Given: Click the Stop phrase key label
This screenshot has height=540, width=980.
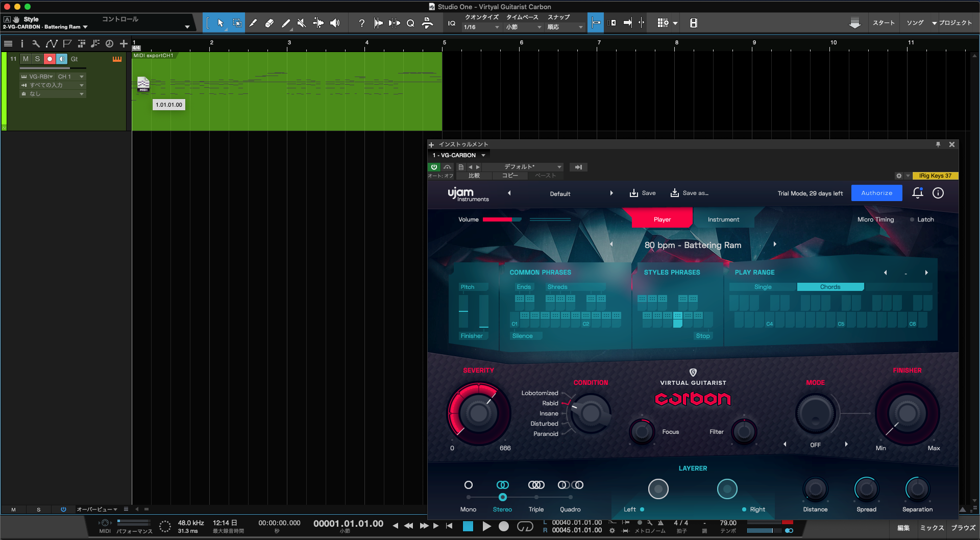Looking at the screenshot, I should 703,336.
